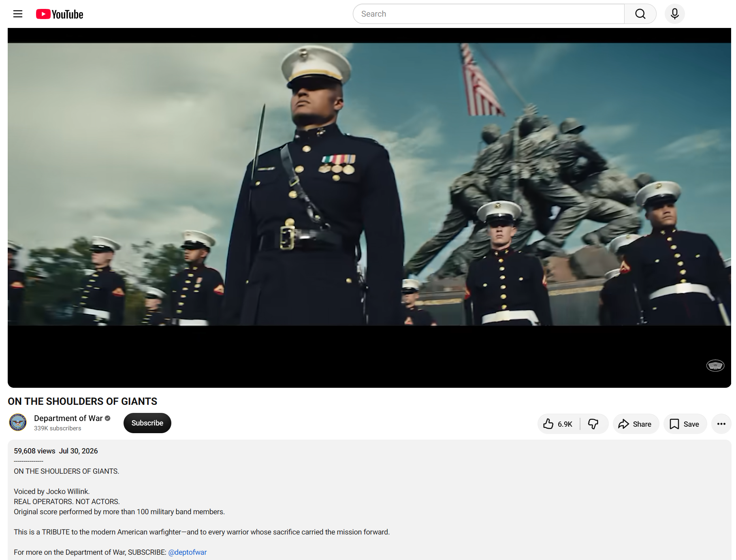Image resolution: width=736 pixels, height=560 pixels.
Task: Click the 339K subscribers text
Action: pyautogui.click(x=58, y=428)
